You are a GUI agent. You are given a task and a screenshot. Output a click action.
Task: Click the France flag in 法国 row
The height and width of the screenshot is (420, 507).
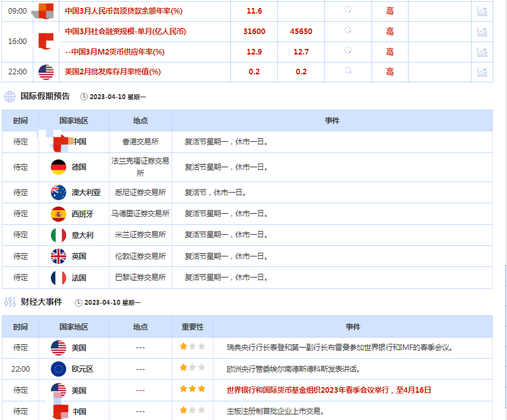click(x=58, y=278)
